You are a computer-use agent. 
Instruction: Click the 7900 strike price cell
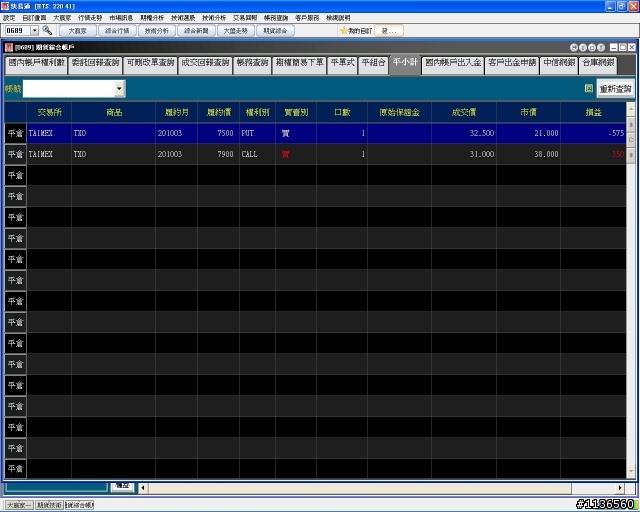[x=218, y=154]
